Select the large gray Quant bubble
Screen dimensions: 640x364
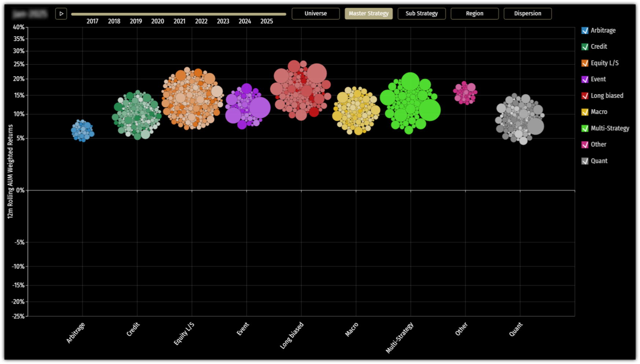click(535, 126)
